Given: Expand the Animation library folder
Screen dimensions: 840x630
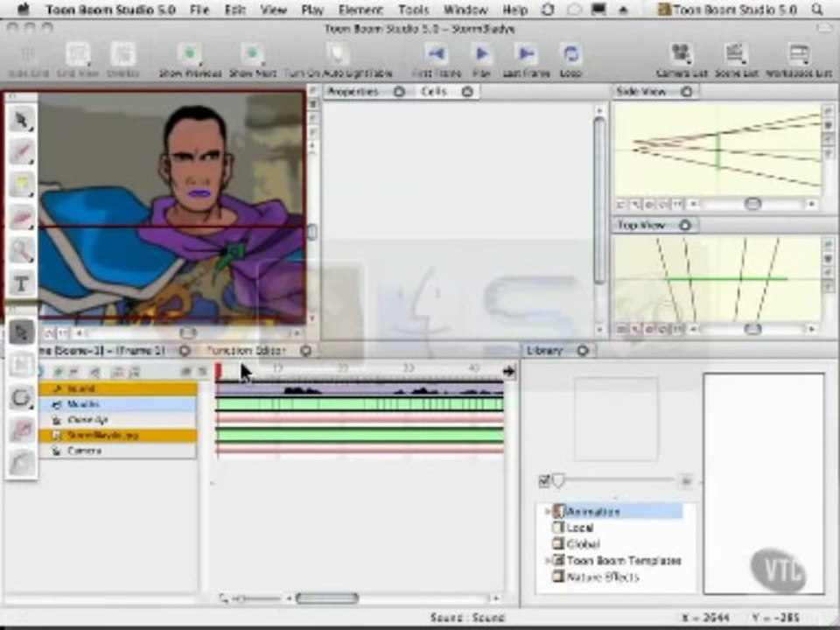Looking at the screenshot, I should 548,511.
